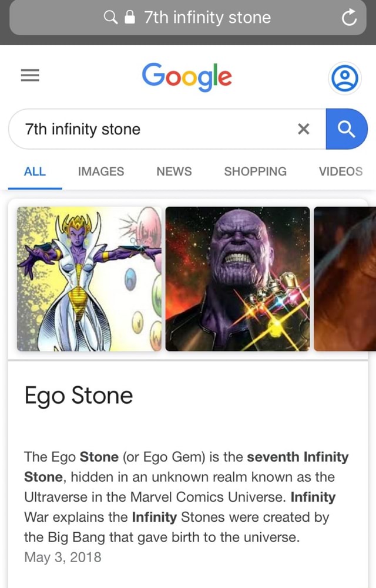Open the Ego Stone result heading
This screenshot has height=588, width=376.
(x=78, y=396)
